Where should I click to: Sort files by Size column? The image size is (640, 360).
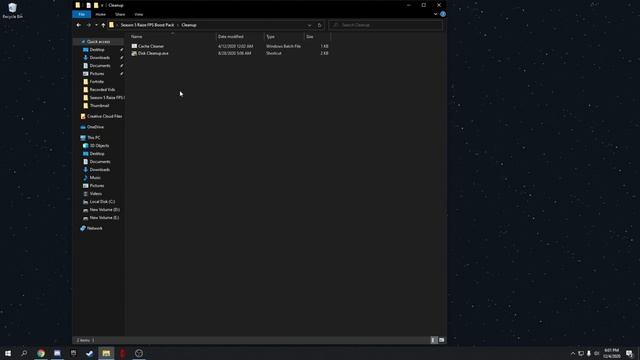317,37
